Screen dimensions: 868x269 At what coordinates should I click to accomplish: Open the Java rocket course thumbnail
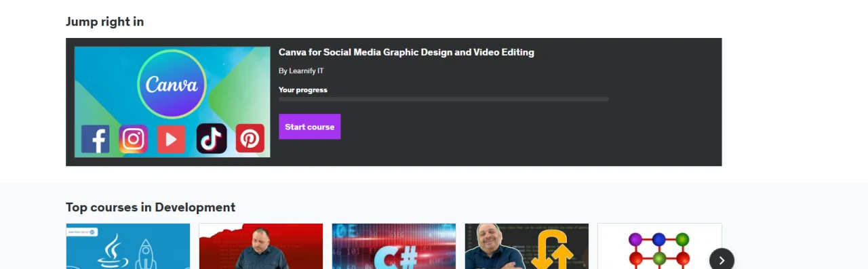pyautogui.click(x=128, y=246)
